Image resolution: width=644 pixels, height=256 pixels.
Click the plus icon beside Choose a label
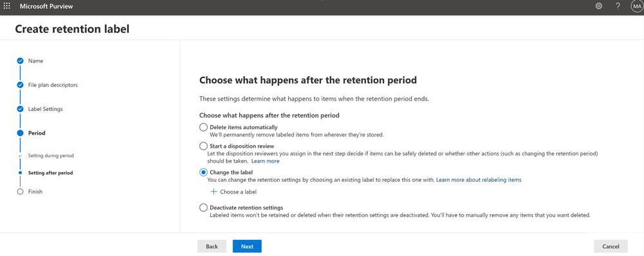tap(213, 192)
